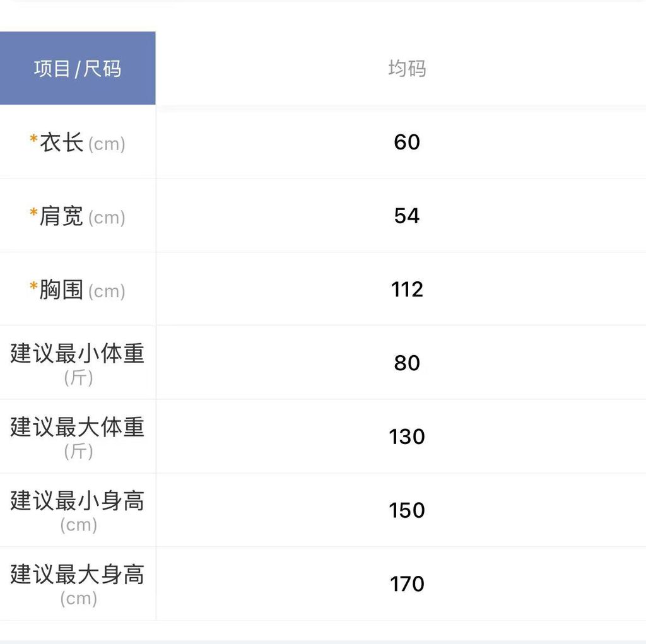Select the minimum weight value 80
Screen dimensions: 646x644
pyautogui.click(x=407, y=363)
